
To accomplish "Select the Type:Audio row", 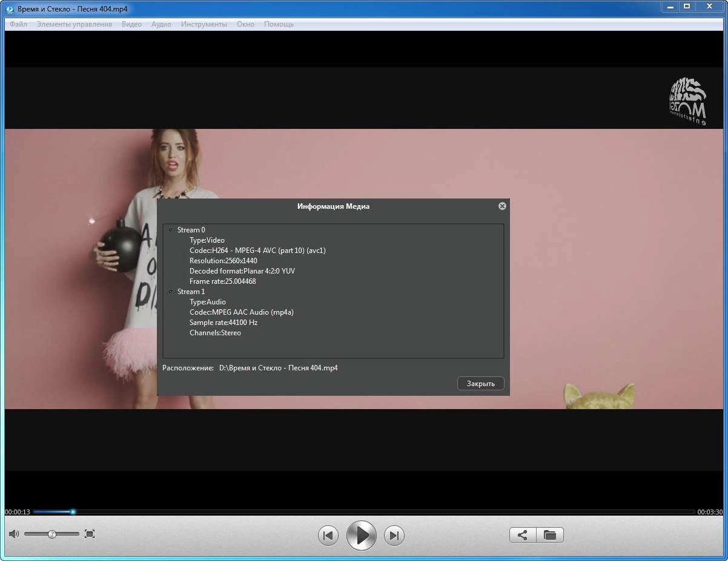I will click(208, 302).
